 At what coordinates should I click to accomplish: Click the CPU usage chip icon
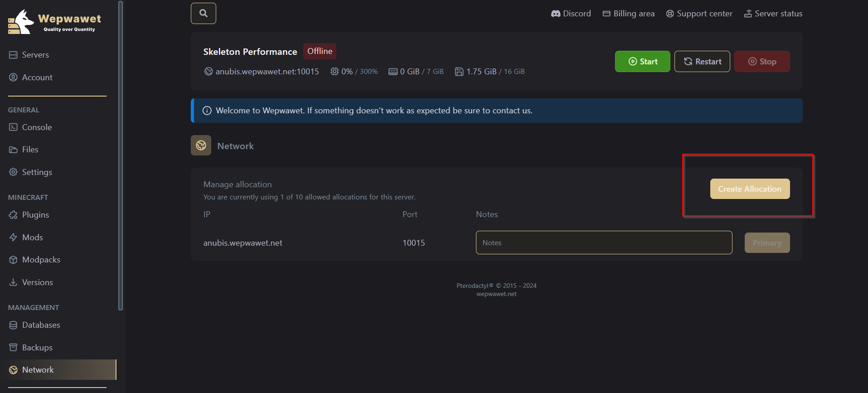pos(335,71)
